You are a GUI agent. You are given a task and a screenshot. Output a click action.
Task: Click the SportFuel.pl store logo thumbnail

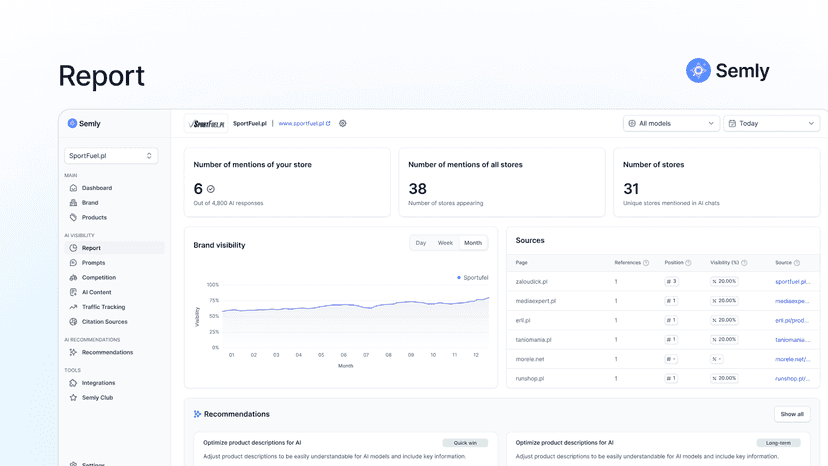tap(206, 124)
